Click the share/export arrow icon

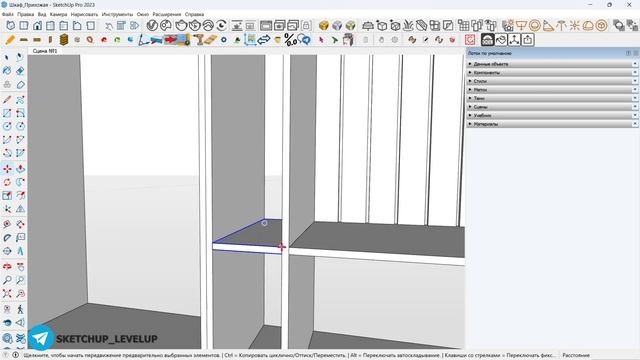pos(528,40)
